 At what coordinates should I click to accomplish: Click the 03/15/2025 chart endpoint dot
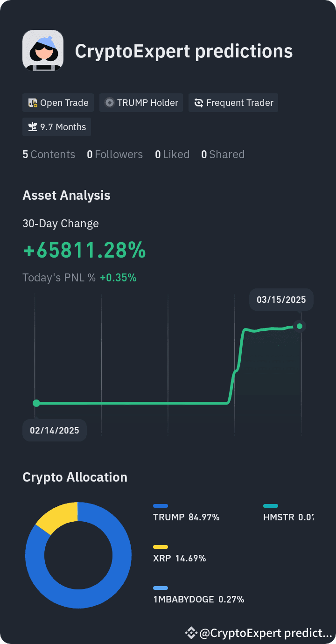(x=300, y=326)
